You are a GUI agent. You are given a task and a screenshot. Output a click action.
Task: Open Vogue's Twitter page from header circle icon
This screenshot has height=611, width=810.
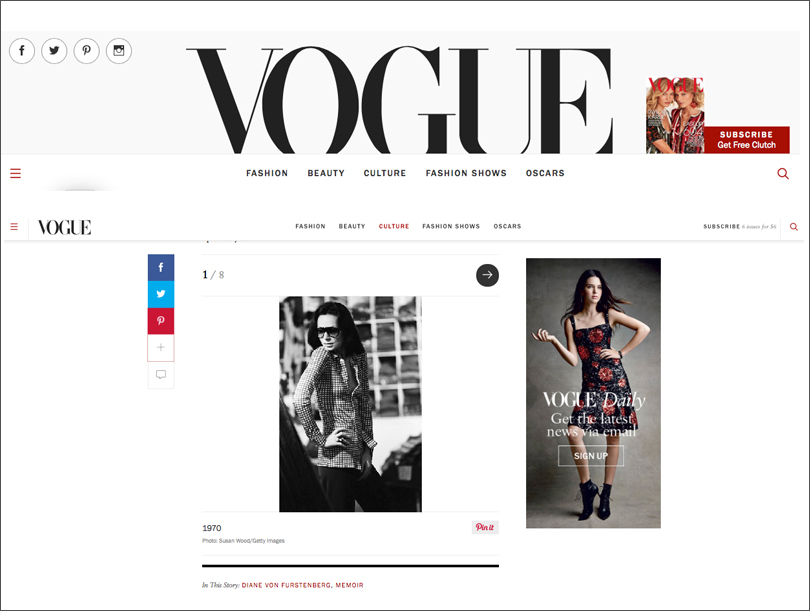[54, 51]
